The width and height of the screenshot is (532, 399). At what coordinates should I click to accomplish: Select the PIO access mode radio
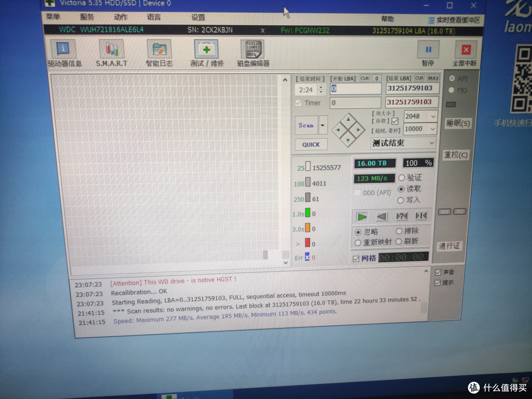point(451,90)
